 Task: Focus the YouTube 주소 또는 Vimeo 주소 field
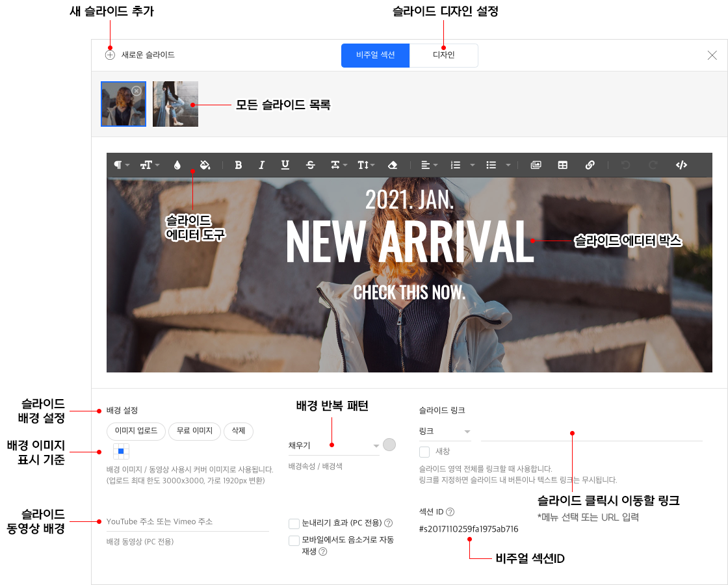click(188, 522)
